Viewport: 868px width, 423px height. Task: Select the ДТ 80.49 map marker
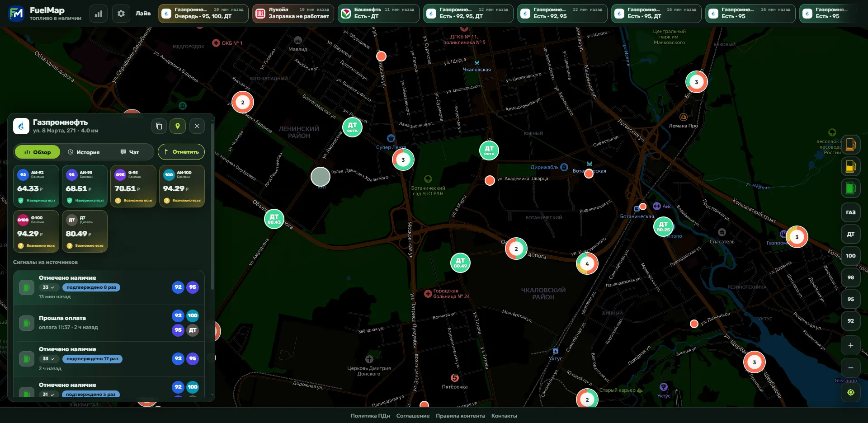[460, 263]
